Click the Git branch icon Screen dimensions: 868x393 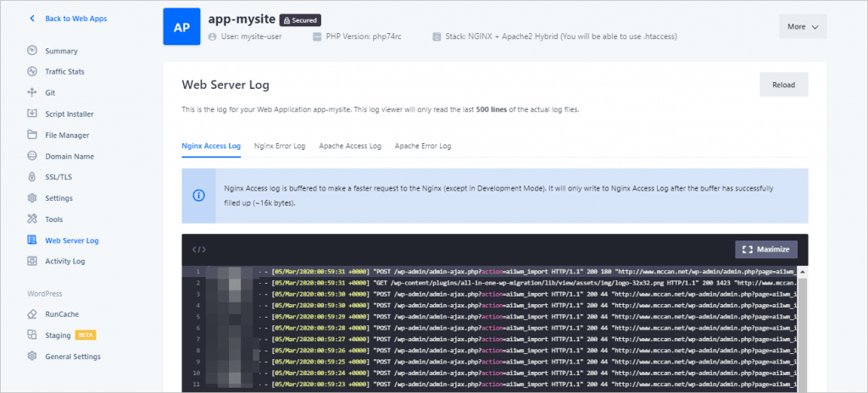tap(32, 92)
